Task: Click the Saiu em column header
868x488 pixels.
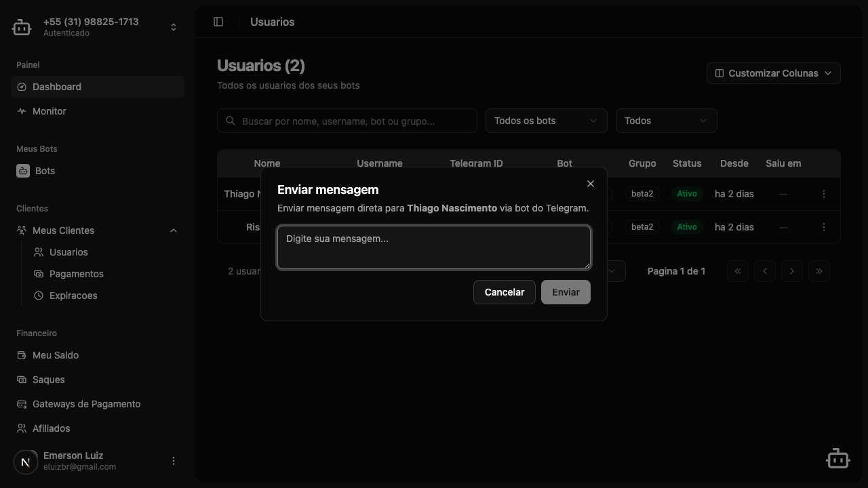Action: click(783, 163)
